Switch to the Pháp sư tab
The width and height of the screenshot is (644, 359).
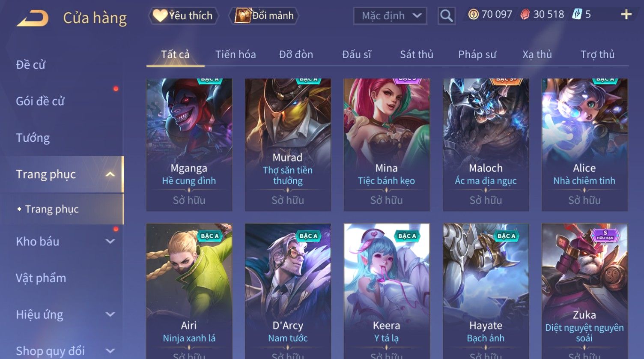click(x=477, y=54)
